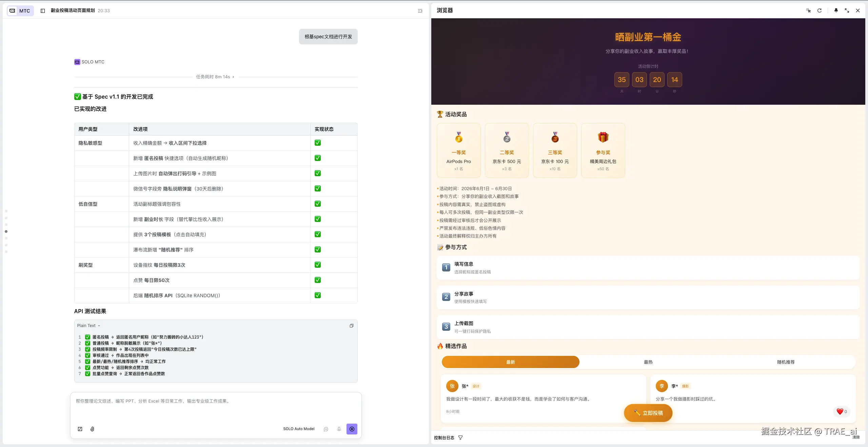The width and height of the screenshot is (868, 447).
Task: Open the second prize 京东卡 500 card
Action: click(x=507, y=150)
